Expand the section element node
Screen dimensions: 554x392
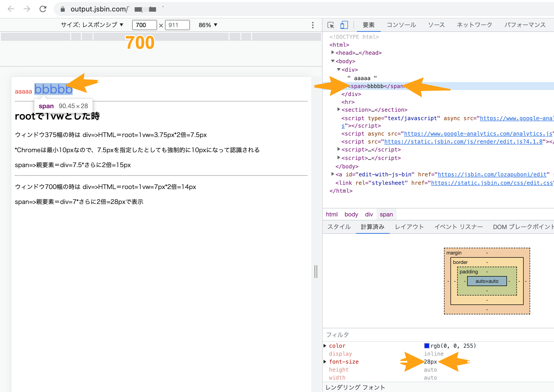pos(339,109)
